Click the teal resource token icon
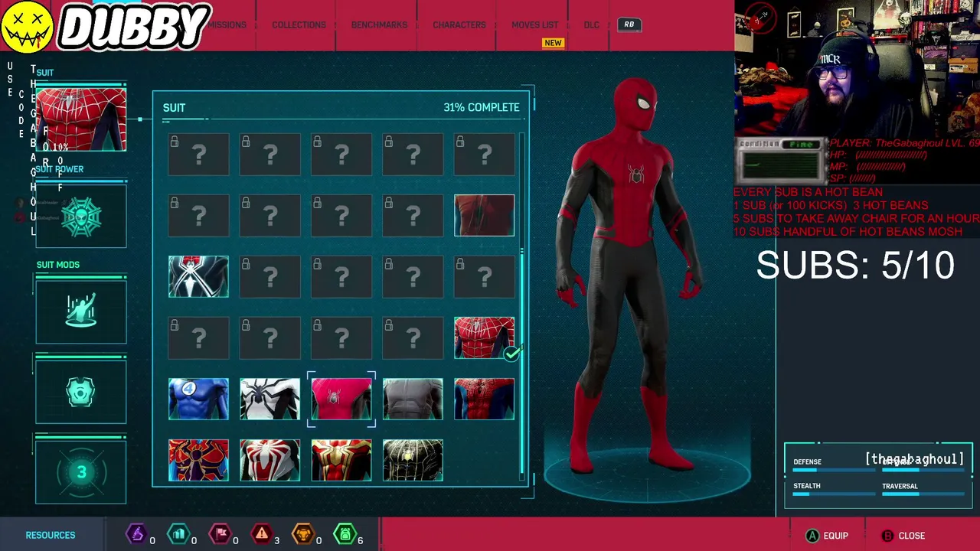This screenshot has height=551, width=980. click(x=178, y=533)
